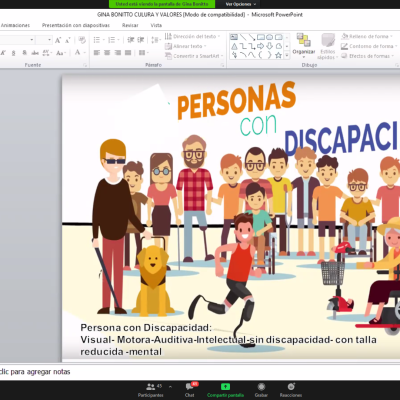Open Ver Opciones dropdown at top

pyautogui.click(x=241, y=4)
